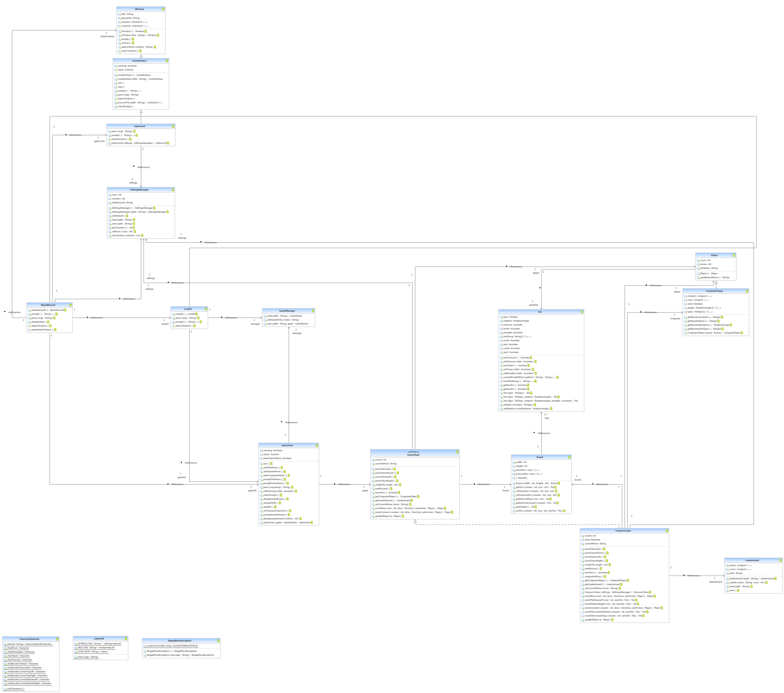Select the Window class title

coord(140,9)
